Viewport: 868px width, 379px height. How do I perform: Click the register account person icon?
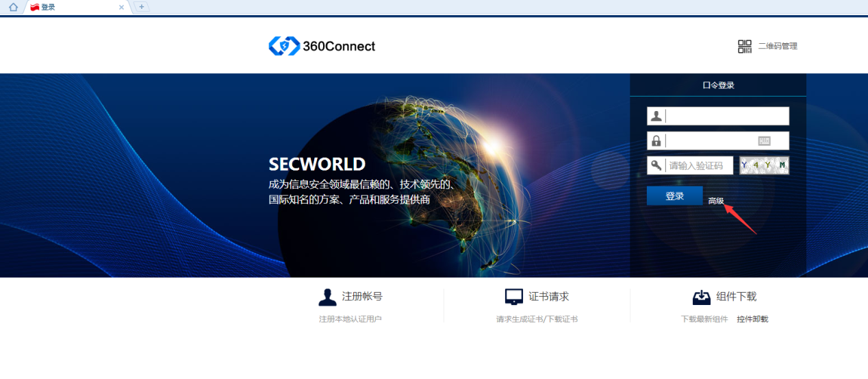coord(327,297)
